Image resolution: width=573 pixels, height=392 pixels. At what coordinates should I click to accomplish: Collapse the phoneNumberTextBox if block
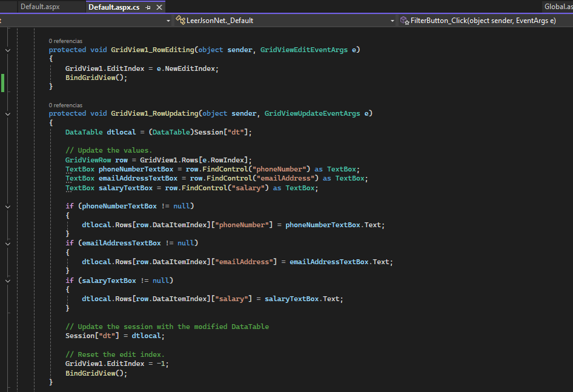8,207
